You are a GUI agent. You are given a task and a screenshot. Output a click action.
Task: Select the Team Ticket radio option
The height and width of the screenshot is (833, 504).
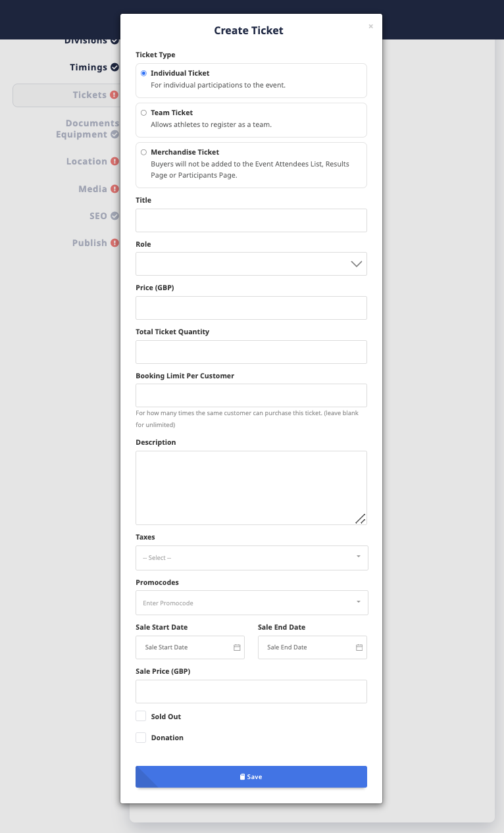click(x=143, y=113)
